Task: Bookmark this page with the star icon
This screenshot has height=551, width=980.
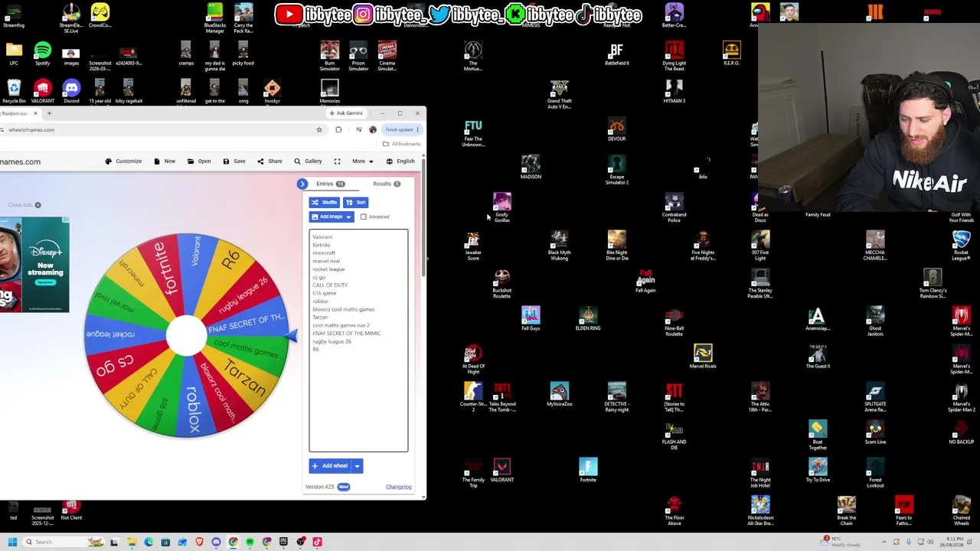Action: tap(319, 129)
